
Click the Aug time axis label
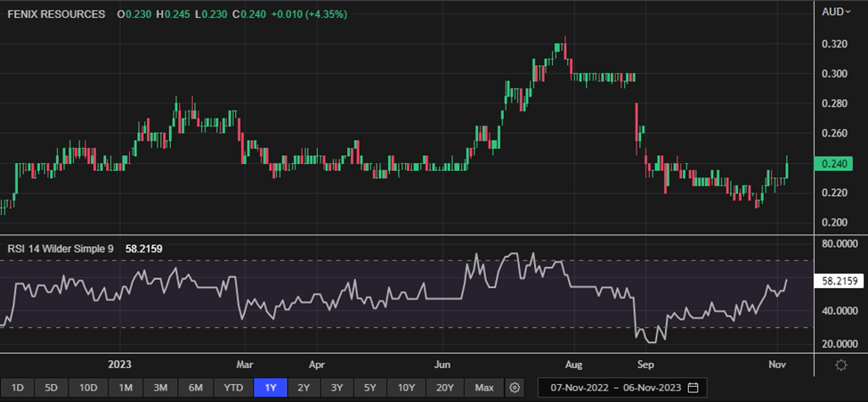[574, 365]
